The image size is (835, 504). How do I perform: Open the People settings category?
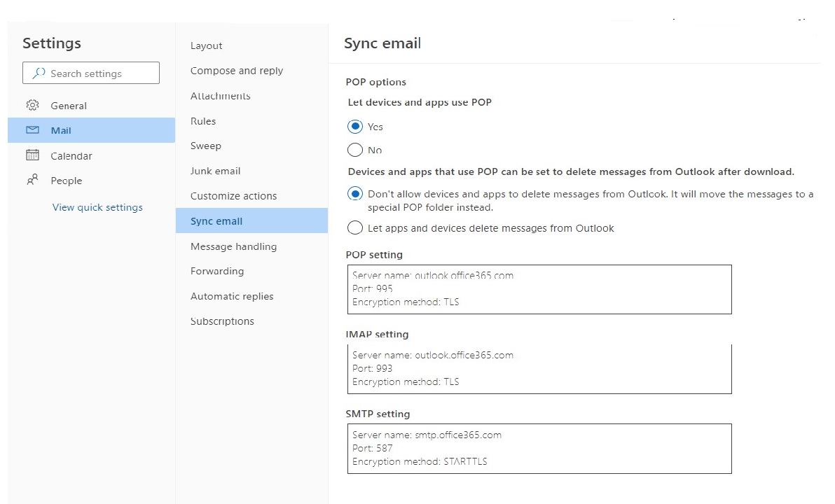(x=91, y=181)
